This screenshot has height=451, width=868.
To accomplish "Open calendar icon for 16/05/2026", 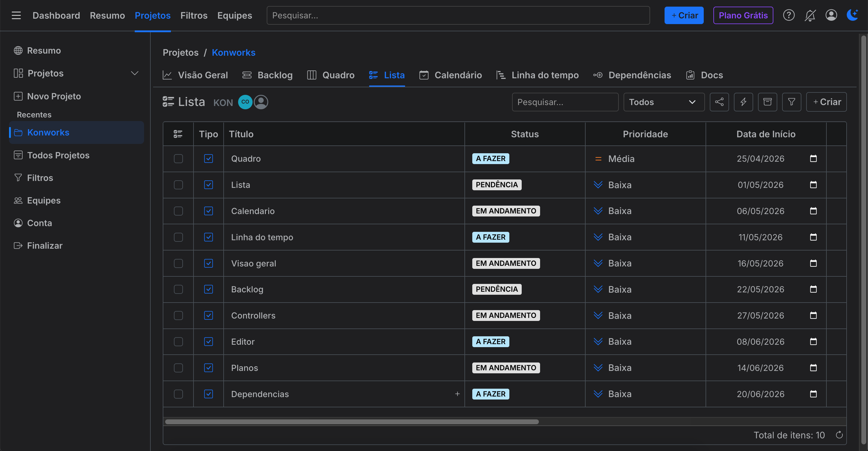I will point(813,263).
